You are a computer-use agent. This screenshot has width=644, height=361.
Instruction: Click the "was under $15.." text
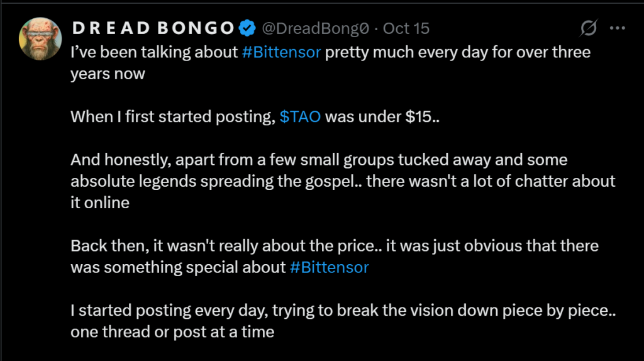(382, 116)
